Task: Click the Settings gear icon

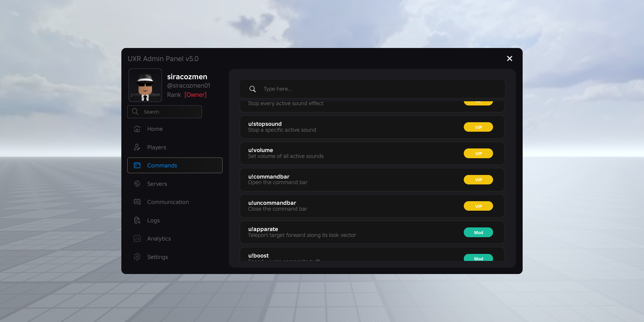Action: click(137, 257)
